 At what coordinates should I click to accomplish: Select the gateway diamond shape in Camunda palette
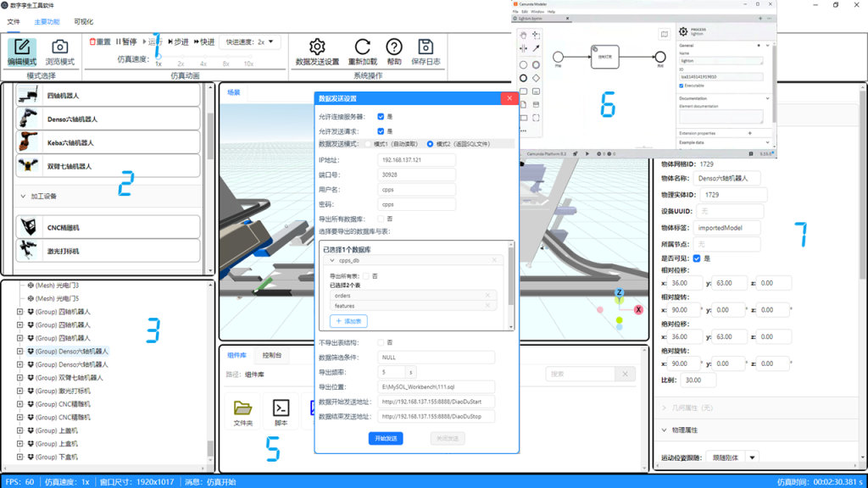[x=536, y=78]
